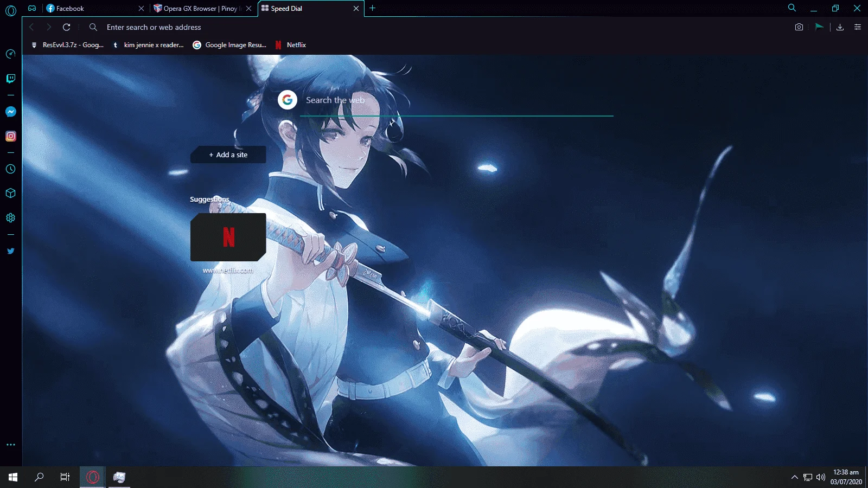
Task: Open network status tray icon
Action: (x=808, y=477)
